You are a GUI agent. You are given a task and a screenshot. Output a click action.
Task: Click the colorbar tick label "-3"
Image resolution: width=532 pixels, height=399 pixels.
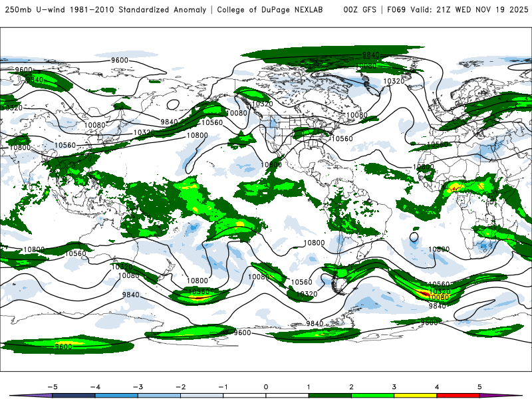tap(138, 387)
